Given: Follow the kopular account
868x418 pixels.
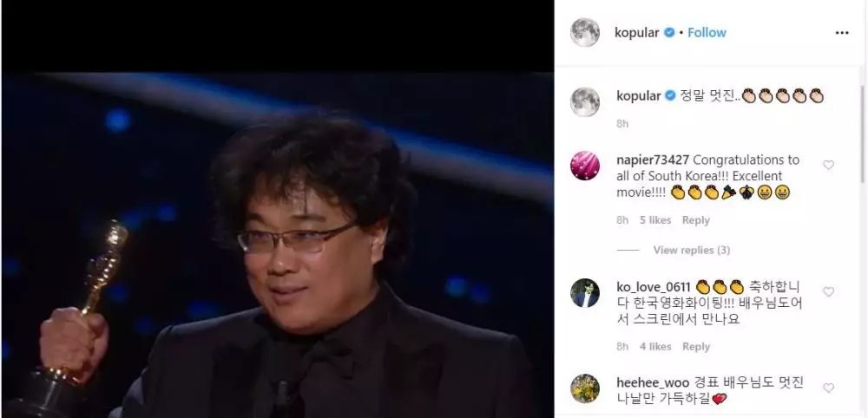Looking at the screenshot, I should (707, 33).
